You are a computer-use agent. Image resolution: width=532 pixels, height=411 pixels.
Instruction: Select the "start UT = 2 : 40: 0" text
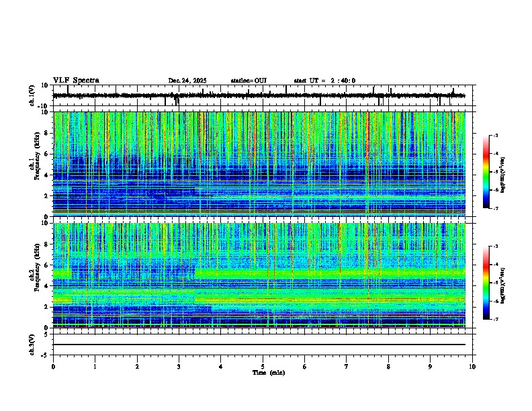(324, 81)
